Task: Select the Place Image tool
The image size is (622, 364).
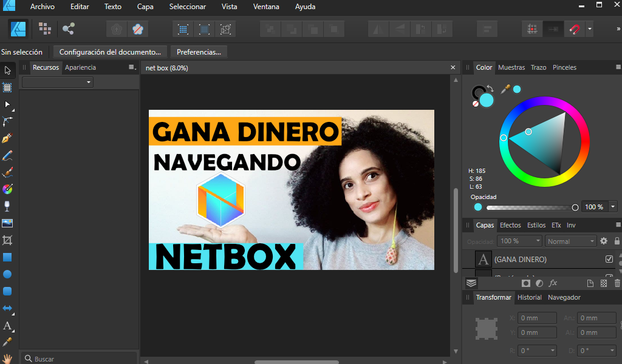Action: coord(7,223)
